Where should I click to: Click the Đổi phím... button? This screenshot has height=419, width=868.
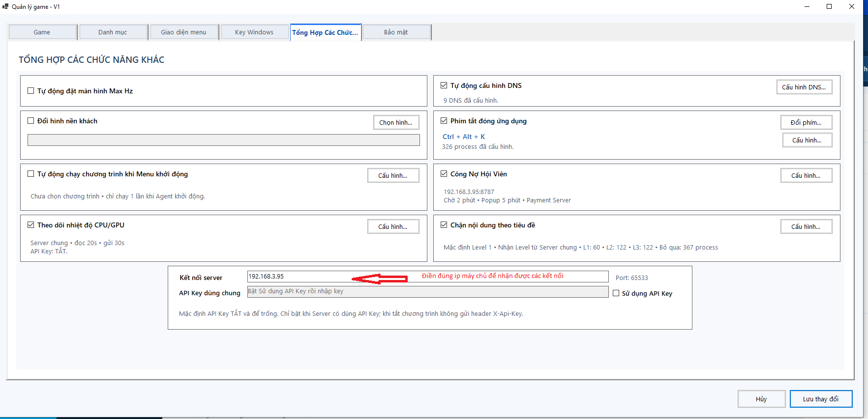click(807, 122)
